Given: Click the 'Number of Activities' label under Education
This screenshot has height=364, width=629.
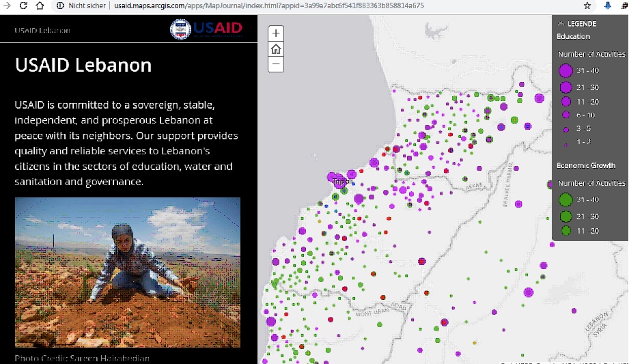Looking at the screenshot, I should (x=591, y=54).
